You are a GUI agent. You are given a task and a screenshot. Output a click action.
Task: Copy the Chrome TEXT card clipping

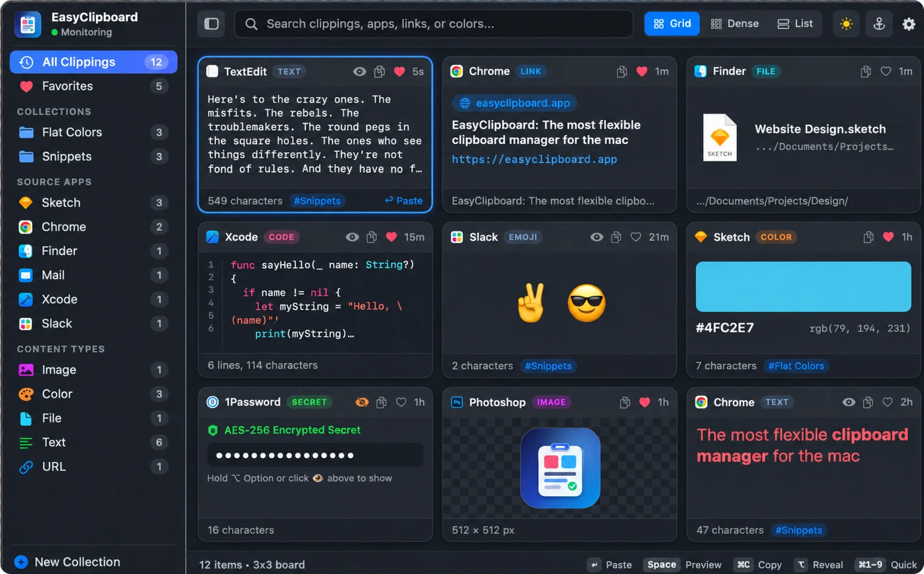(868, 403)
